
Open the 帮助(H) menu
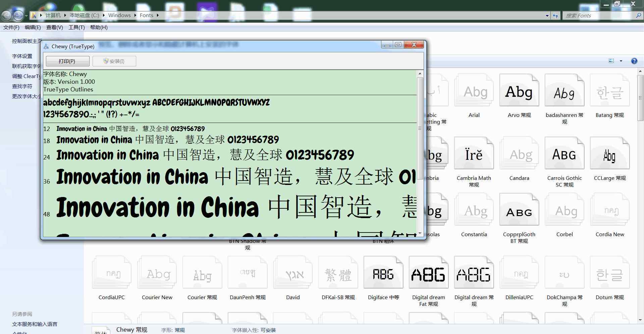pos(99,27)
